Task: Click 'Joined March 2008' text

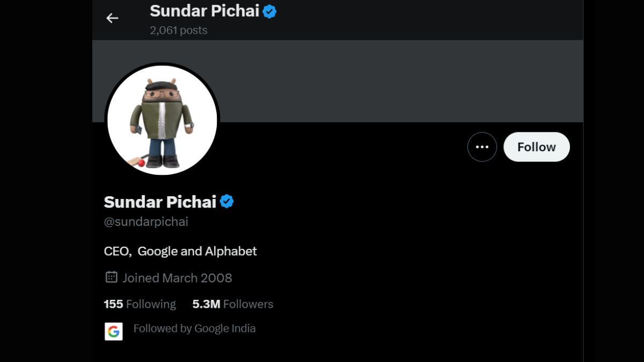Action: tap(177, 278)
